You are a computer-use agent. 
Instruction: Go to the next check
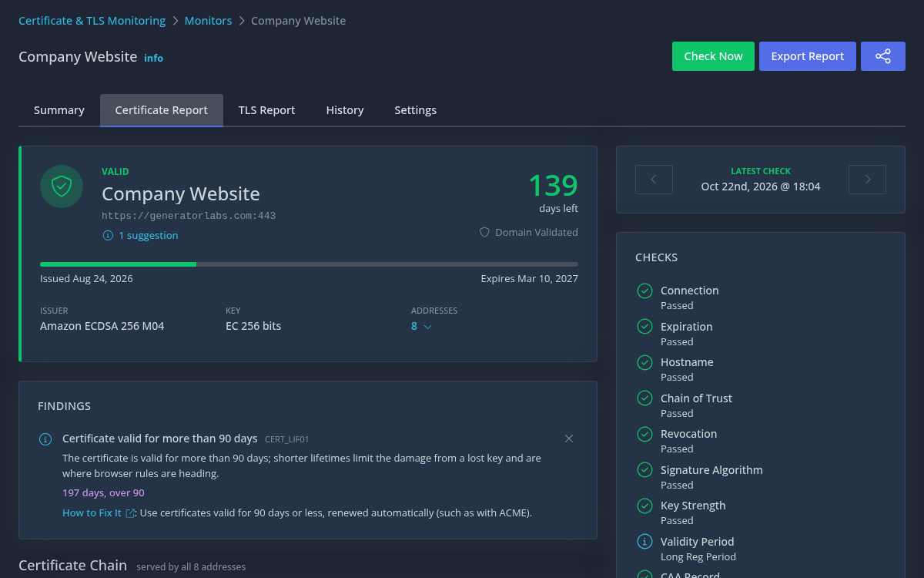[x=867, y=180]
